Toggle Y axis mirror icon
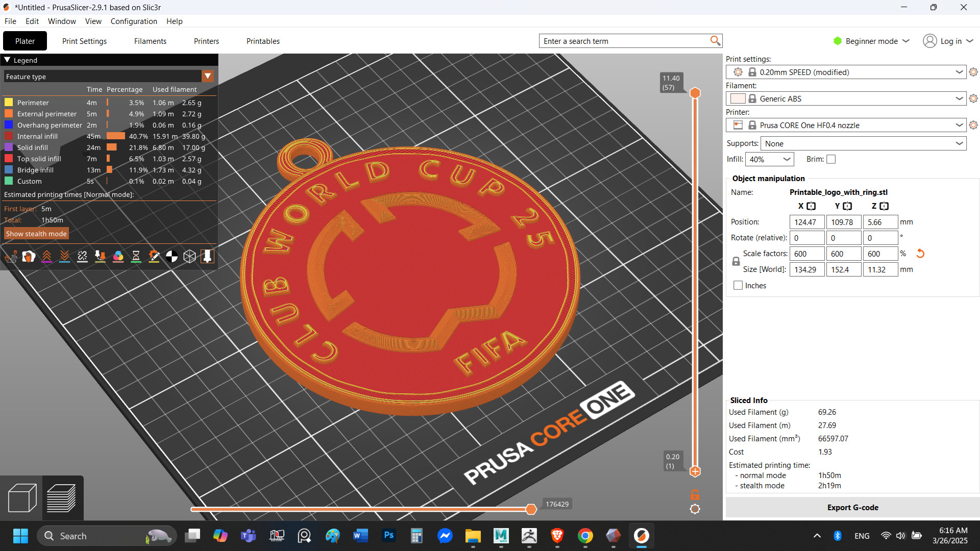Screen dimensions: 980x551 (x=847, y=206)
